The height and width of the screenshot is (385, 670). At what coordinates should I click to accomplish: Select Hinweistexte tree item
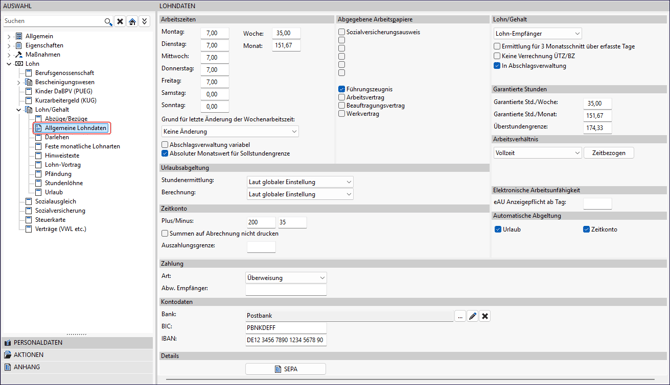(x=62, y=156)
